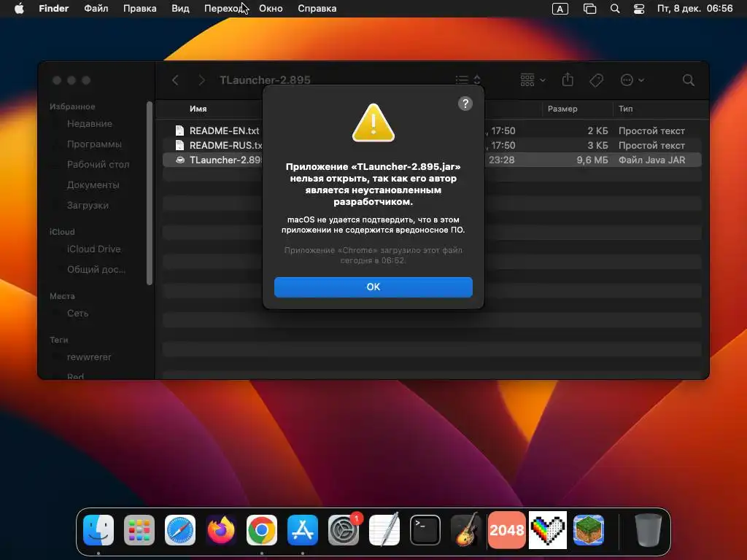Click the Share icon in Finder toolbar
747x560 pixels.
tap(568, 79)
